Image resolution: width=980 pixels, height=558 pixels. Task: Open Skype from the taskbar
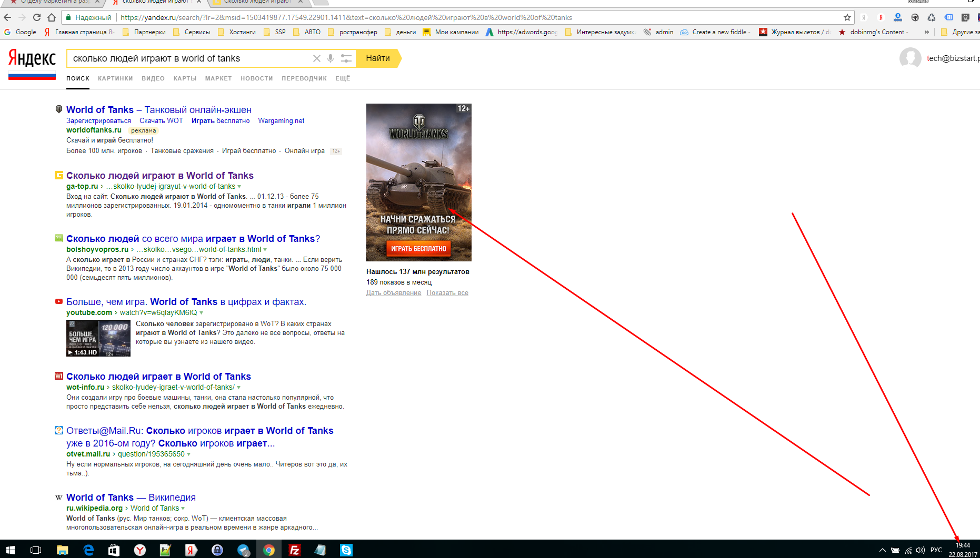[x=346, y=550]
